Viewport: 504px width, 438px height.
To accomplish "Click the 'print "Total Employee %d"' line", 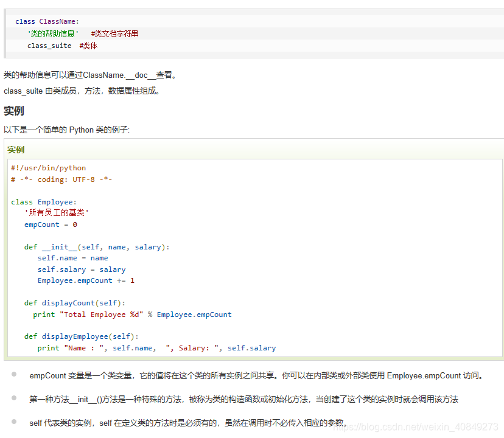I will pyautogui.click(x=132, y=315).
